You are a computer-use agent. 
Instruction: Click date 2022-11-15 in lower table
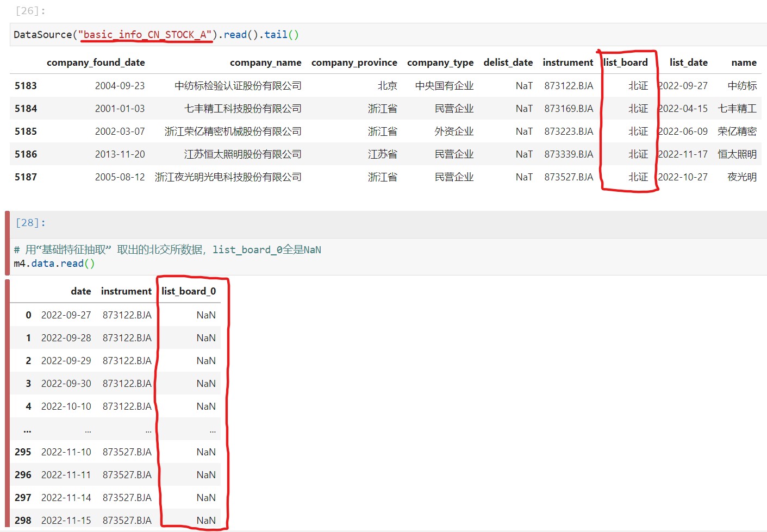coord(66,521)
